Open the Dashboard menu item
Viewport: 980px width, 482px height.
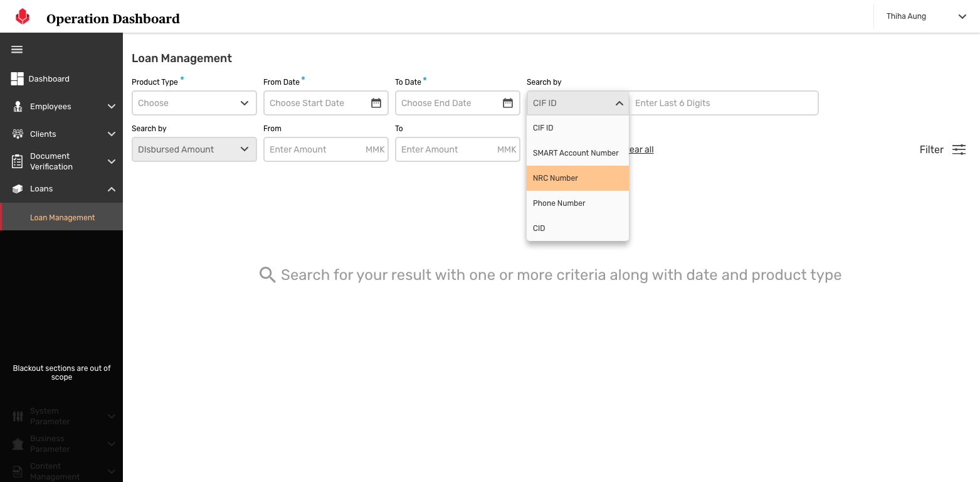coord(61,78)
